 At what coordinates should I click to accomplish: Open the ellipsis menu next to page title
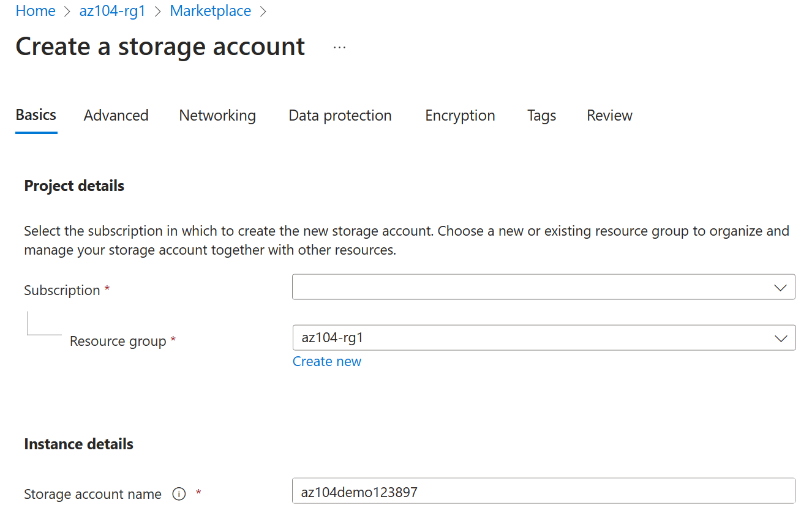tap(339, 47)
